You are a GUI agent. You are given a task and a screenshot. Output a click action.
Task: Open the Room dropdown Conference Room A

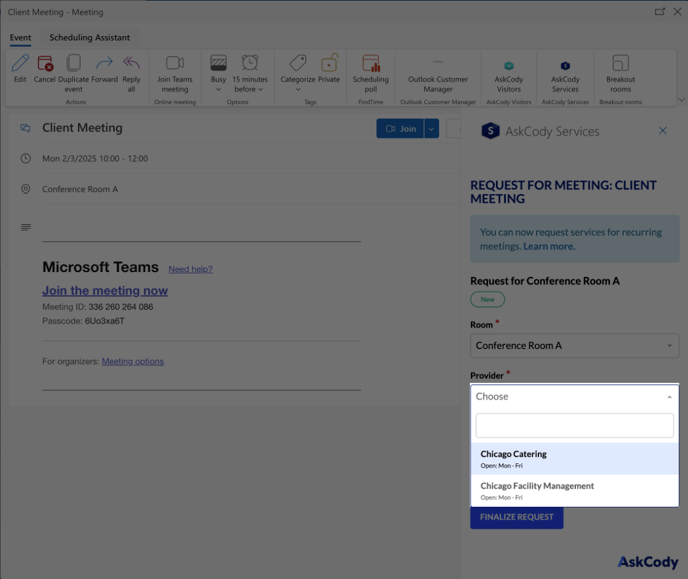pyautogui.click(x=574, y=346)
